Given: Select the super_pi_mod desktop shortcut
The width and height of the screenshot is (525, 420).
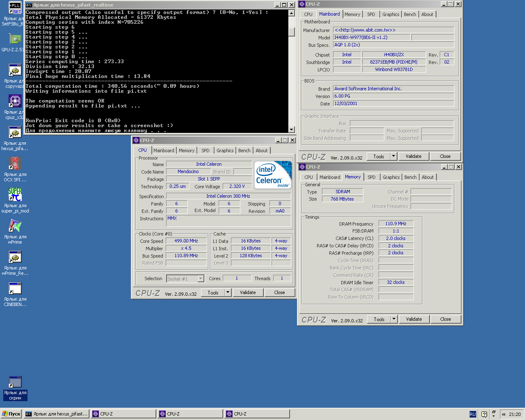Looking at the screenshot, I should click(x=15, y=194).
